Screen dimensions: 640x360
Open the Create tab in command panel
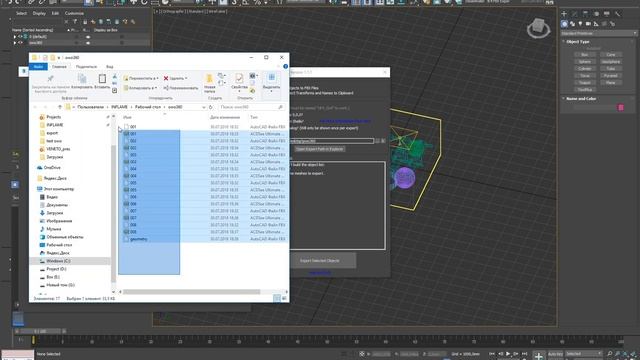coord(564,14)
